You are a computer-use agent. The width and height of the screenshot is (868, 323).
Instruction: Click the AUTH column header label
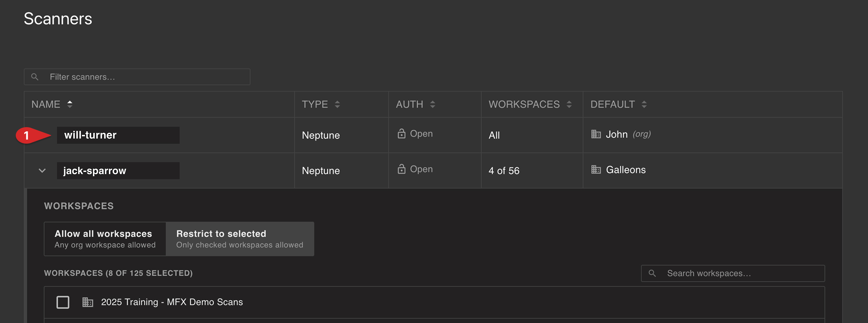[409, 104]
